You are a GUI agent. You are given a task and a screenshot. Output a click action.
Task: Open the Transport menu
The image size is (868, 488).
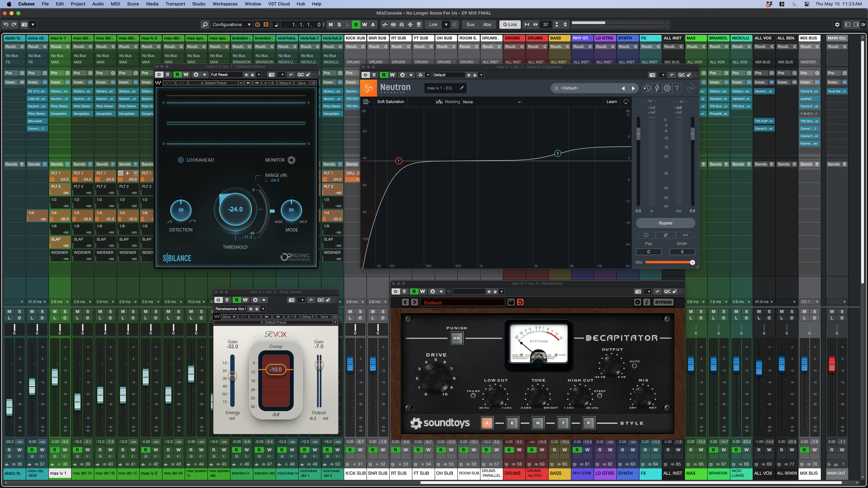pyautogui.click(x=175, y=4)
